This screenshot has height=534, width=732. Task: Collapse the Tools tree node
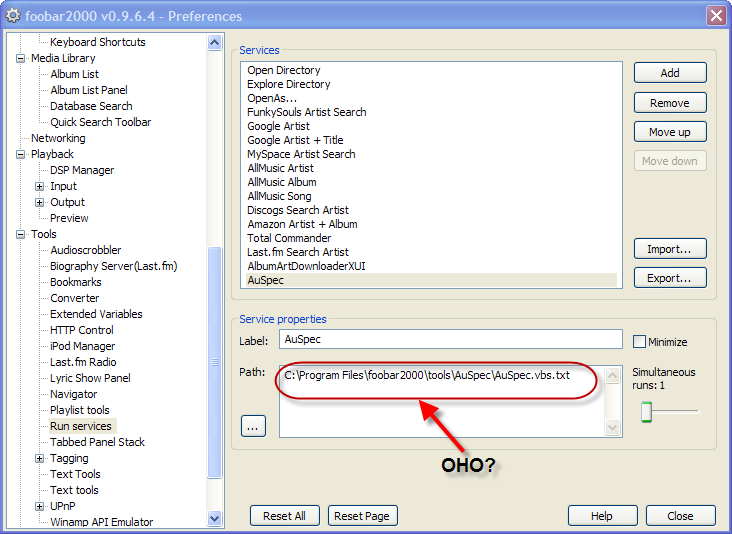click(21, 234)
